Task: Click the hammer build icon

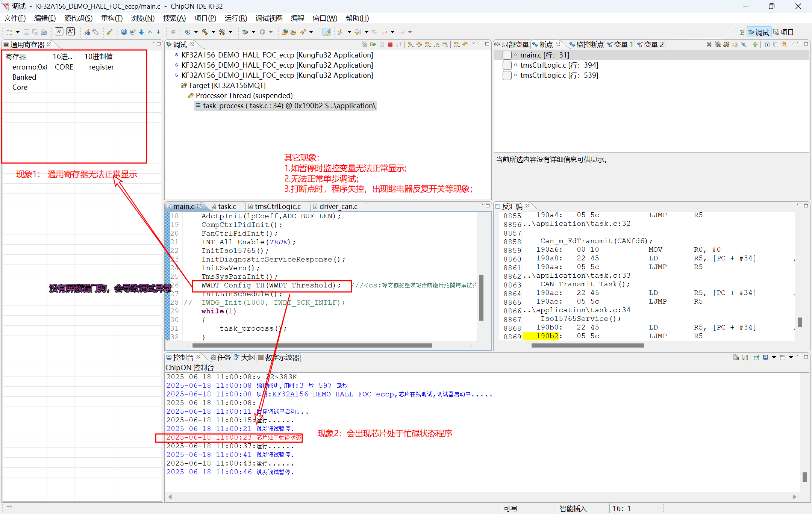Action: click(205, 32)
